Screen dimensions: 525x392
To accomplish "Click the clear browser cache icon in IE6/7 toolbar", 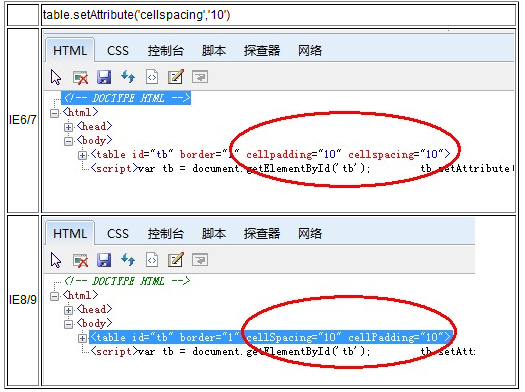I will 80,77.
